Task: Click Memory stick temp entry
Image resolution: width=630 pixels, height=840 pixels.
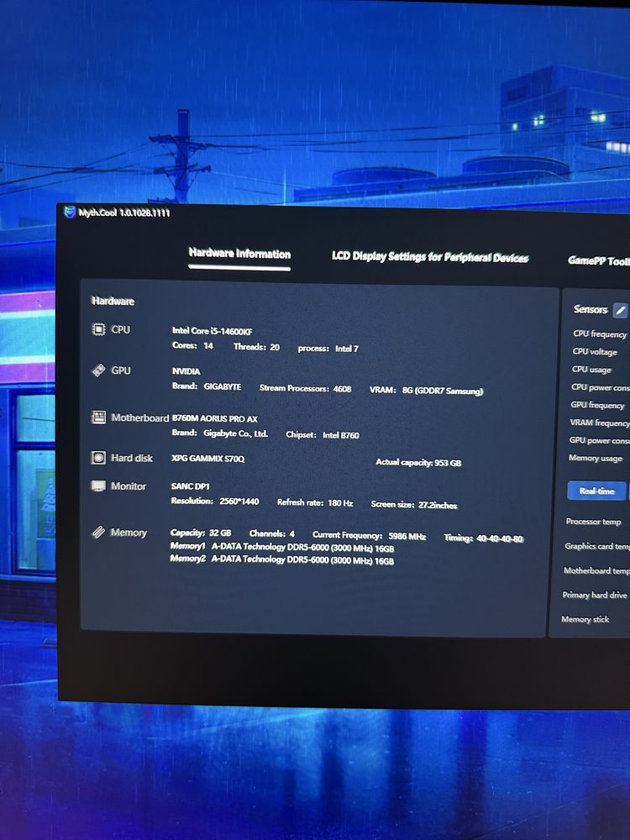Action: tap(585, 619)
